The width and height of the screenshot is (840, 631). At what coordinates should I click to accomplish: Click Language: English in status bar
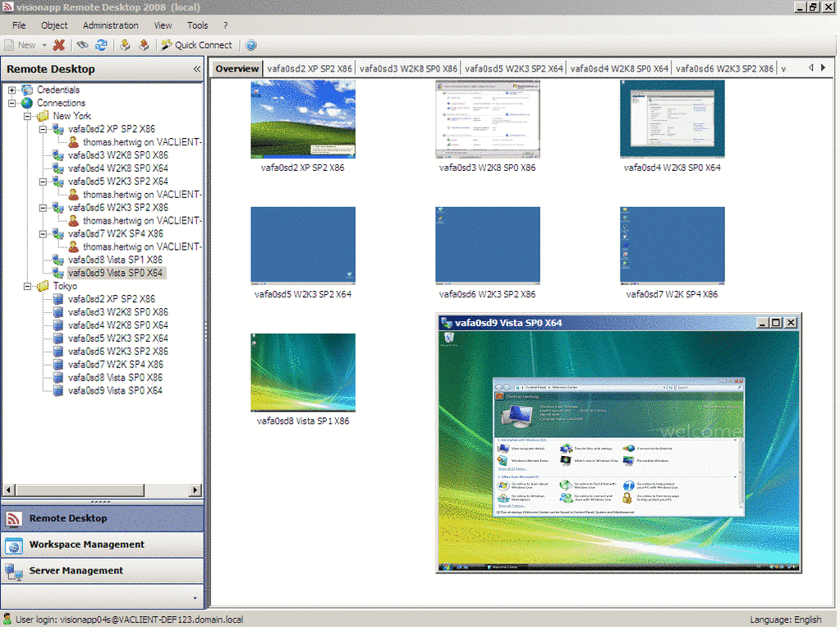(785, 619)
